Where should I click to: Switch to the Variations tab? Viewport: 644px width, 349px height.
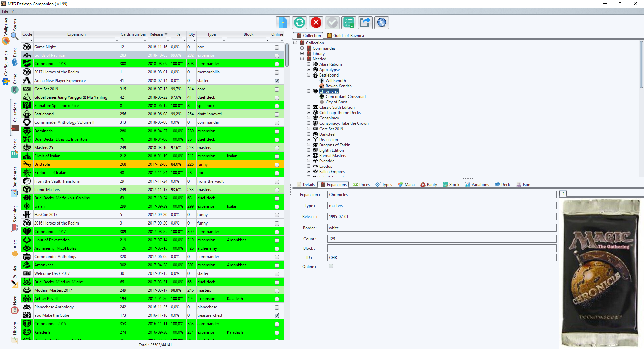tap(477, 184)
